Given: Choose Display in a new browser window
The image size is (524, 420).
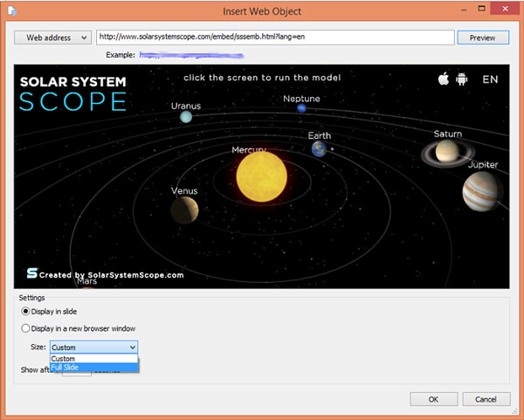Looking at the screenshot, I should click(x=26, y=328).
